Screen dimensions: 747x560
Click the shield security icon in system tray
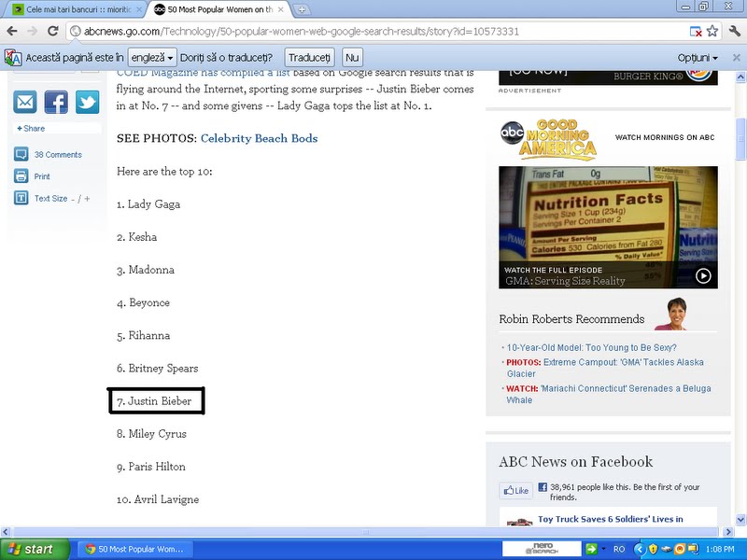pyautogui.click(x=653, y=549)
